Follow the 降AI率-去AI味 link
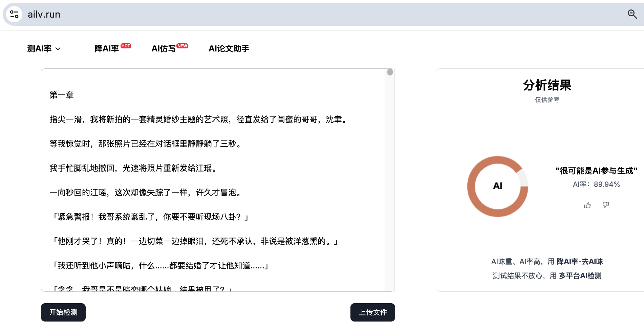Viewport: 644px width, 331px height. pos(580,262)
